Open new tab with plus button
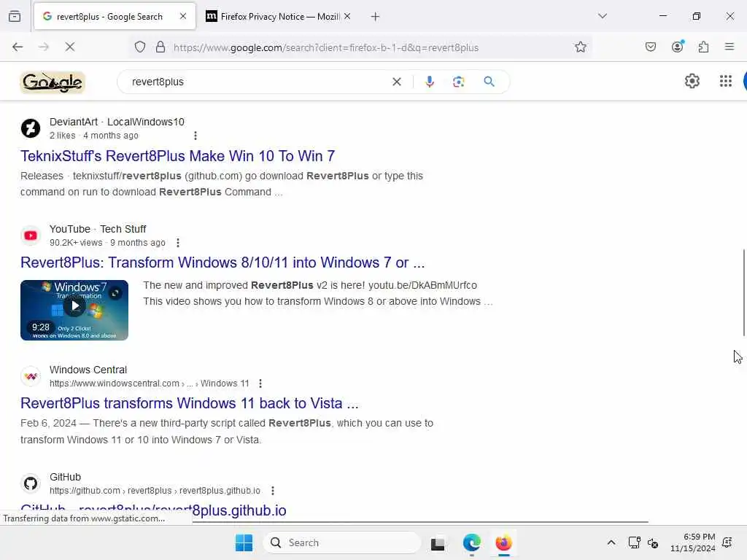 (376, 17)
